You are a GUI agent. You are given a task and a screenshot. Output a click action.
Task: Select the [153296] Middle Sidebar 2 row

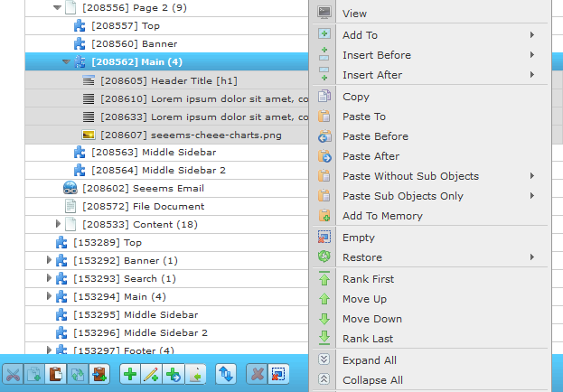pyautogui.click(x=166, y=332)
